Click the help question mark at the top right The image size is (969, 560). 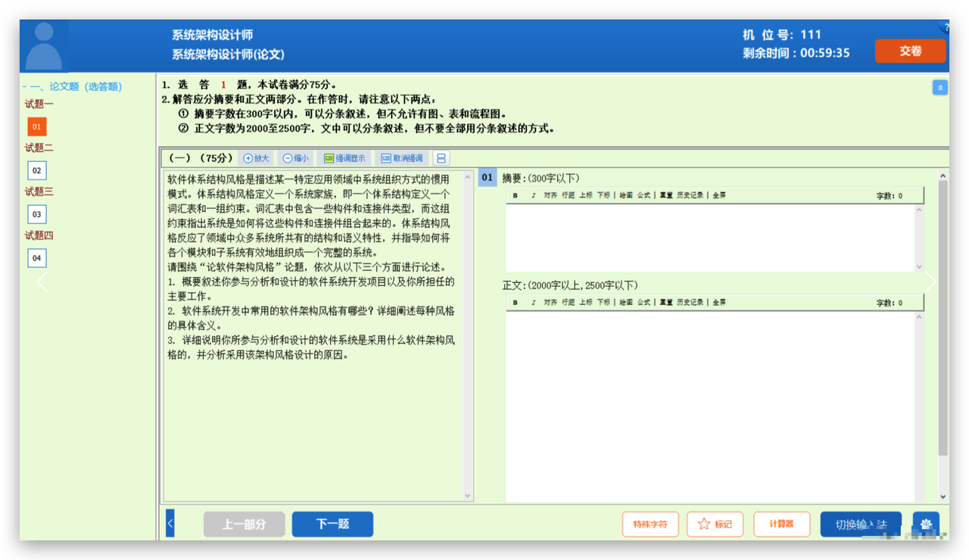[x=945, y=26]
